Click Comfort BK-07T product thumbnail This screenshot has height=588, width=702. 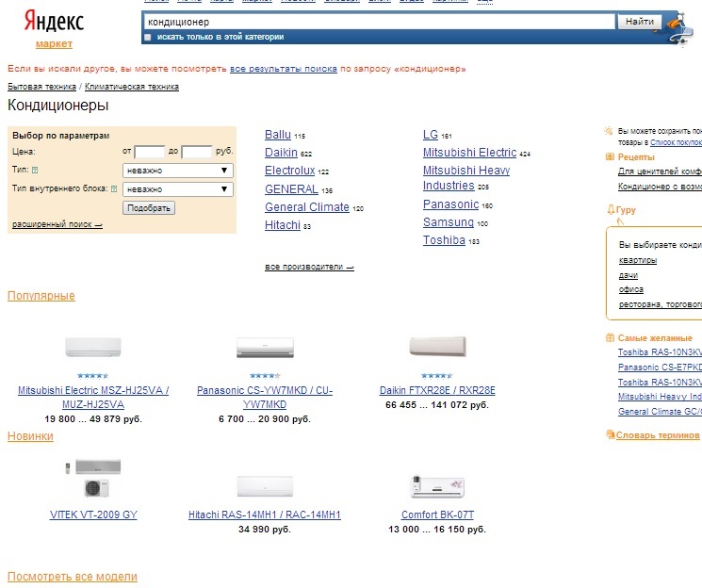[437, 487]
